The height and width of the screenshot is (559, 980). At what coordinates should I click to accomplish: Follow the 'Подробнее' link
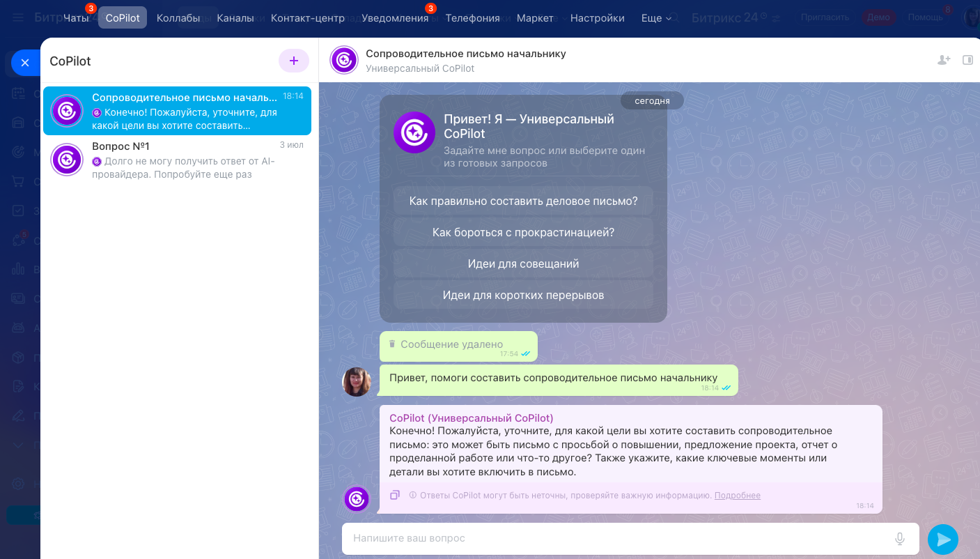[738, 496]
